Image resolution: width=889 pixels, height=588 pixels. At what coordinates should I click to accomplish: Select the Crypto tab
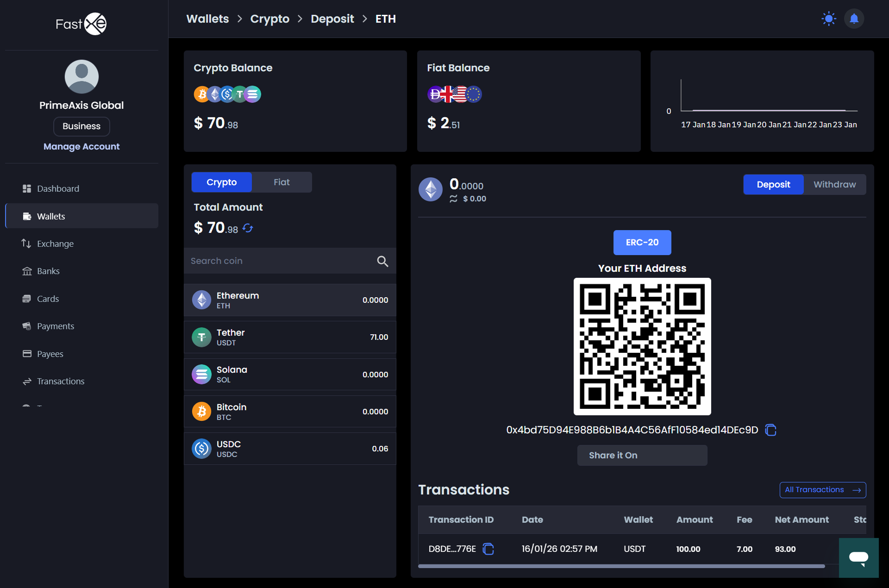(x=221, y=182)
